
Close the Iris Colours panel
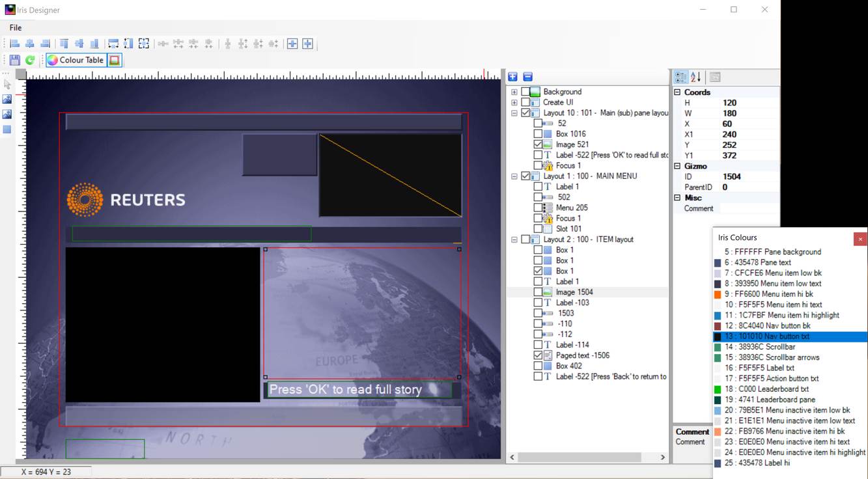coord(860,239)
